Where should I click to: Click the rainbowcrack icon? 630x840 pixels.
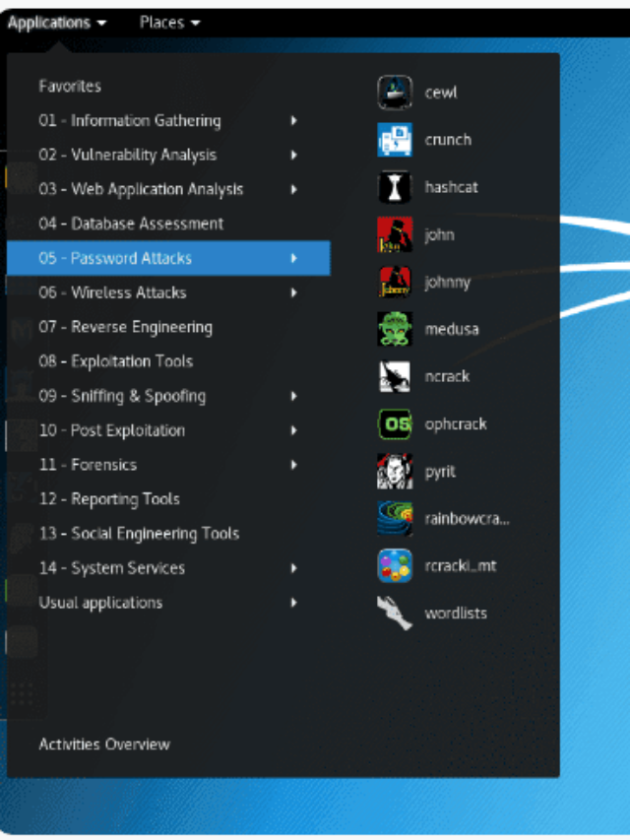click(x=395, y=519)
